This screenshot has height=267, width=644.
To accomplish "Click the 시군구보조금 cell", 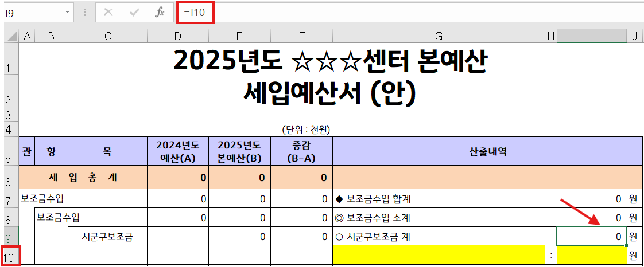I will (107, 236).
